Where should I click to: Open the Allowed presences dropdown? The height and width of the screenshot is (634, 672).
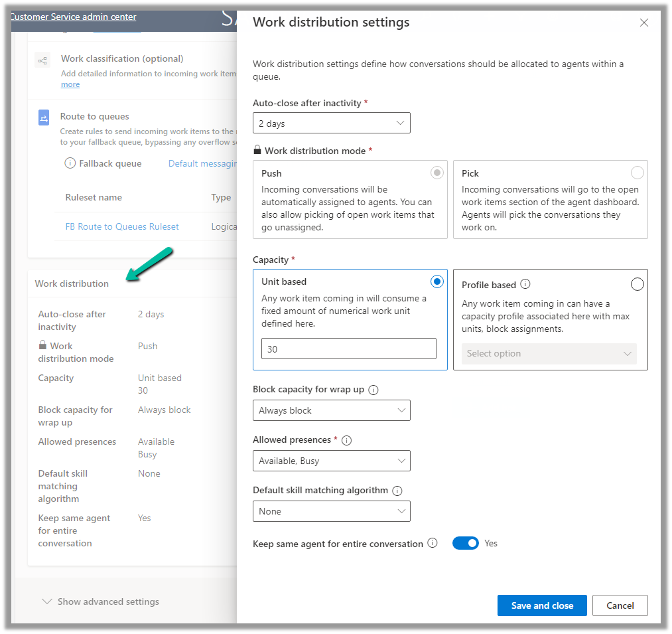(332, 461)
